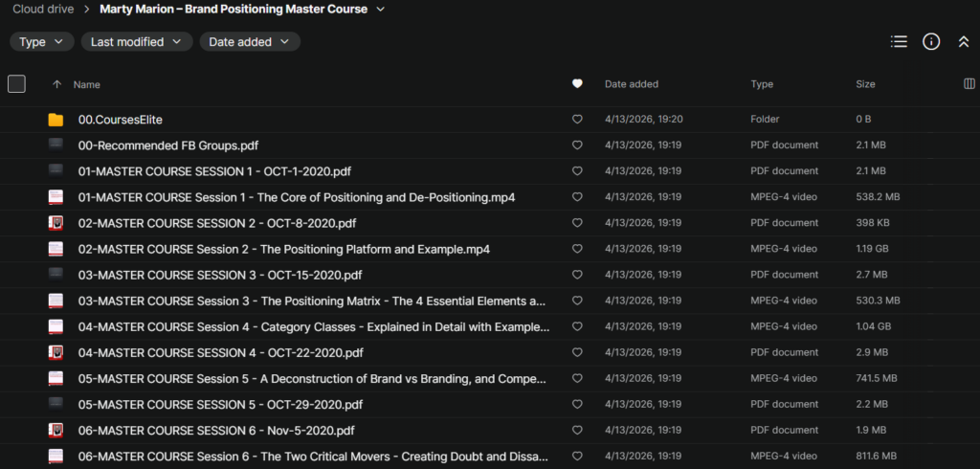
Task: Click the favorites heart column header
Action: pos(577,84)
